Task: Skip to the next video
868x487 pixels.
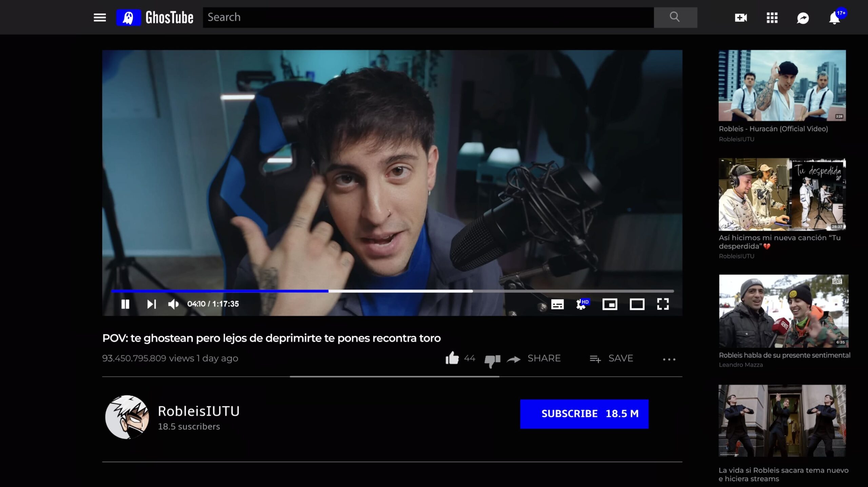Action: [x=151, y=304]
